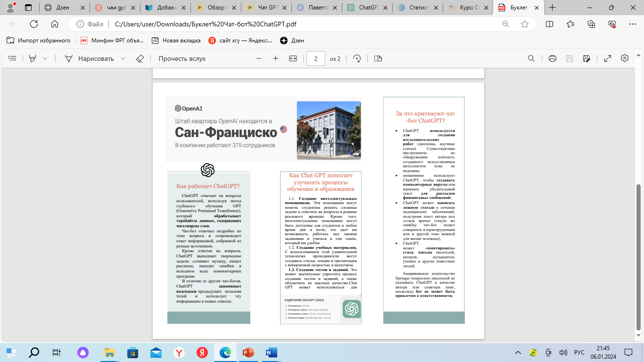Open a new browser tab
Image resolution: width=644 pixels, height=362 pixels.
pos(553,8)
